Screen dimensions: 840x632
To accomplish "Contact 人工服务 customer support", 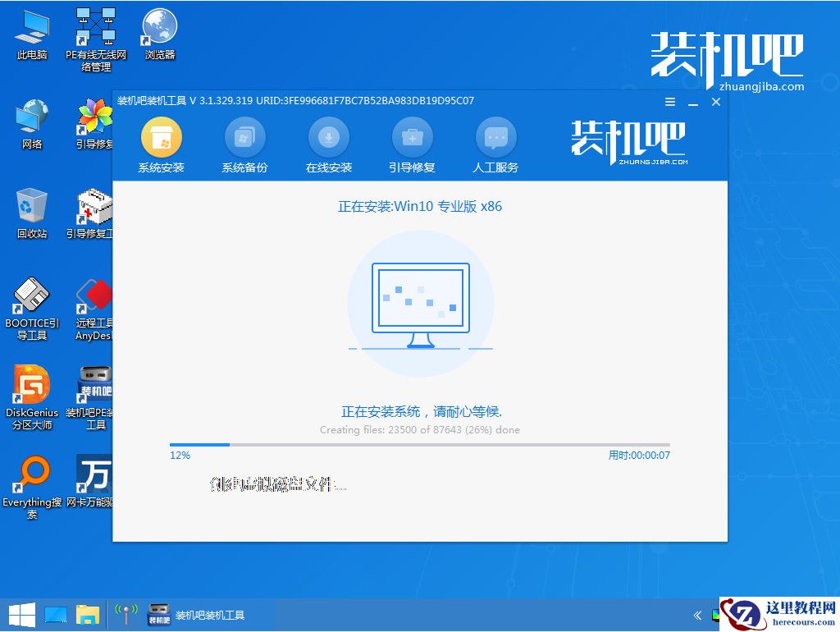I will tap(495, 145).
